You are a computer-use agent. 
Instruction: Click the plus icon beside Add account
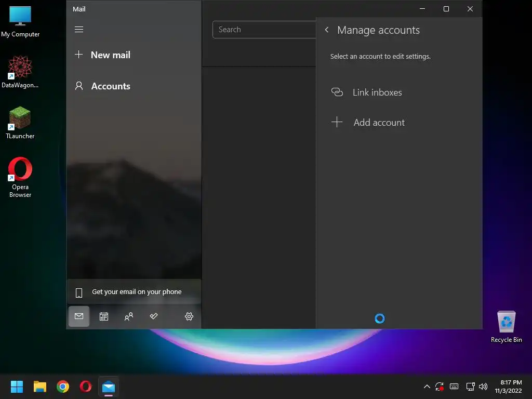[337, 122]
